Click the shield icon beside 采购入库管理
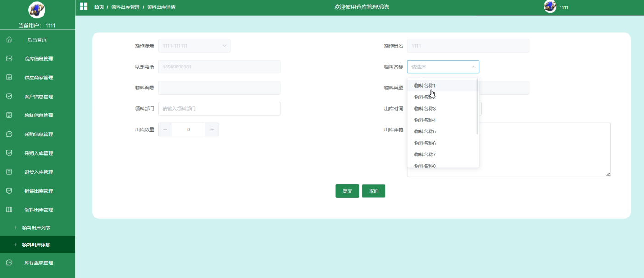 pyautogui.click(x=9, y=153)
